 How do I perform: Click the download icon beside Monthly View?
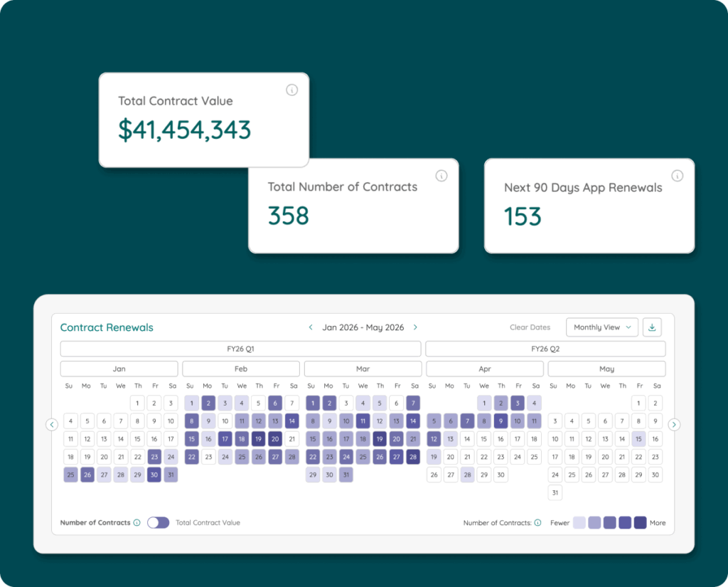(652, 327)
